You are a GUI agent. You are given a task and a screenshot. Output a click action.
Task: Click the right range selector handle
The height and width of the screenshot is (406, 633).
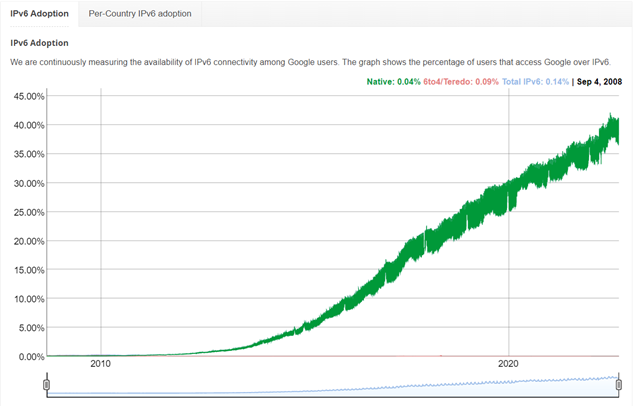pos(619,385)
